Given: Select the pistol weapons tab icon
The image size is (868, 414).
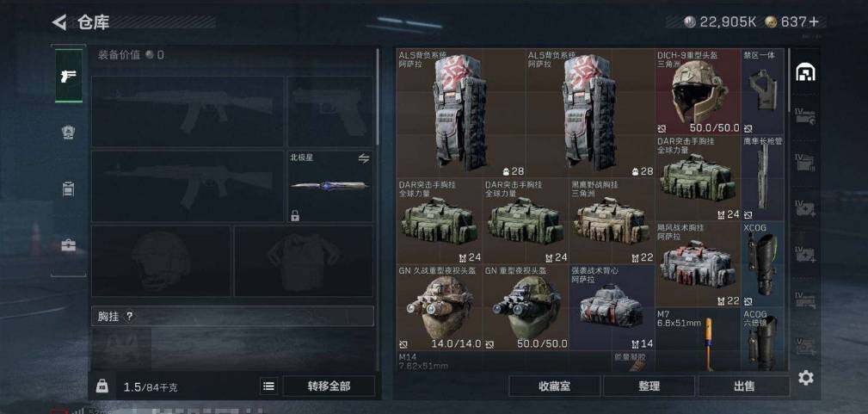Looking at the screenshot, I should 69,76.
